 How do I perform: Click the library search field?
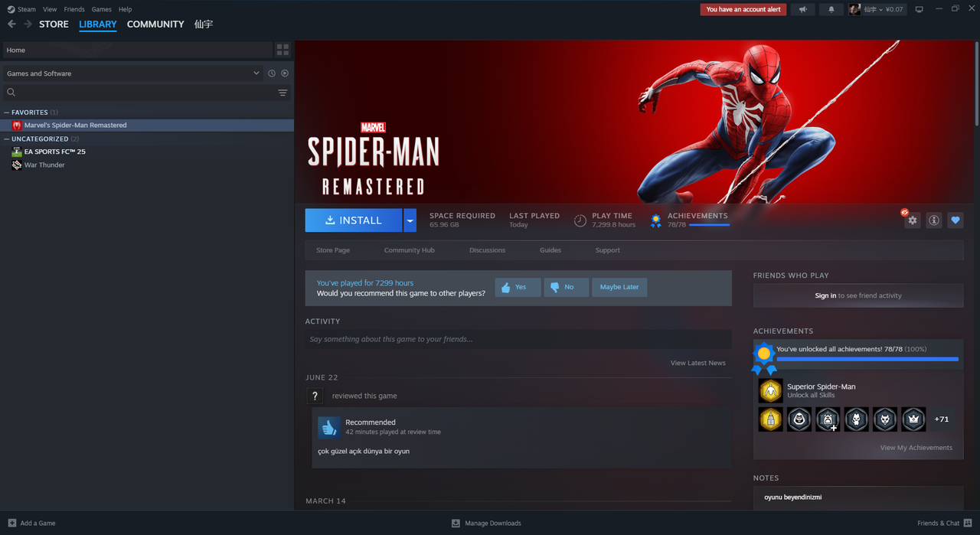click(138, 93)
